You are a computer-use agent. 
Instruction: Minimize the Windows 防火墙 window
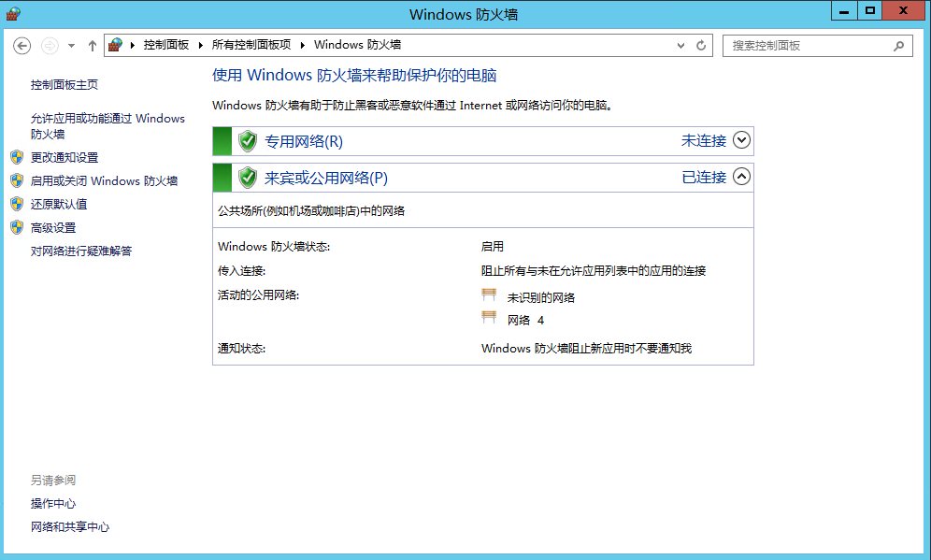(x=844, y=10)
